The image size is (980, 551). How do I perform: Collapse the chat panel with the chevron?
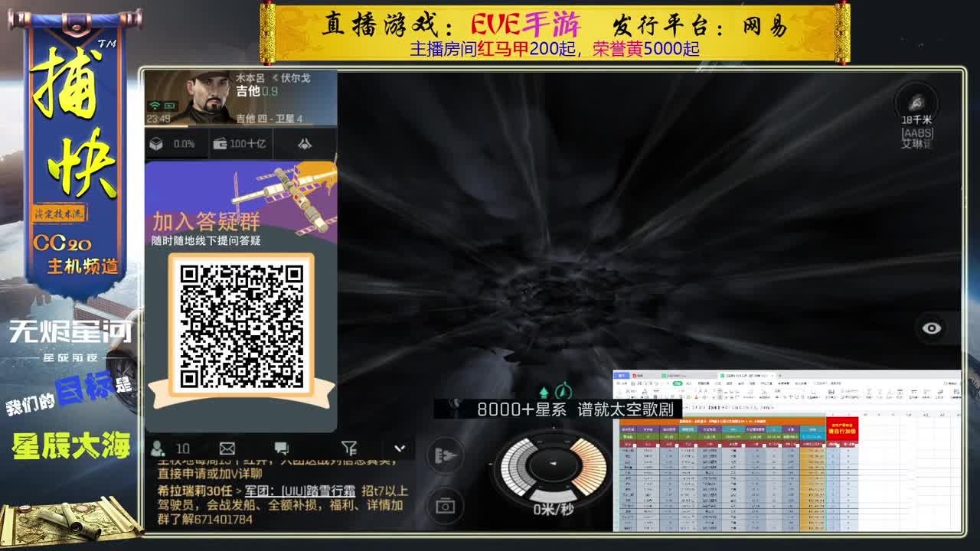point(399,447)
